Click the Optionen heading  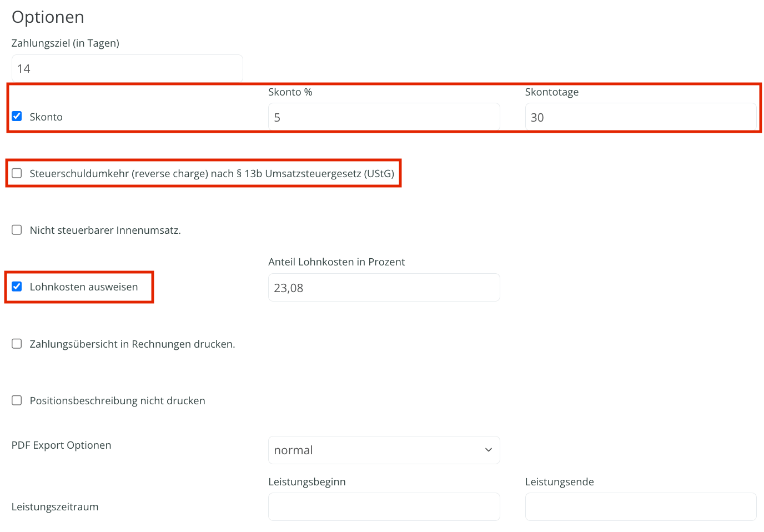click(48, 17)
